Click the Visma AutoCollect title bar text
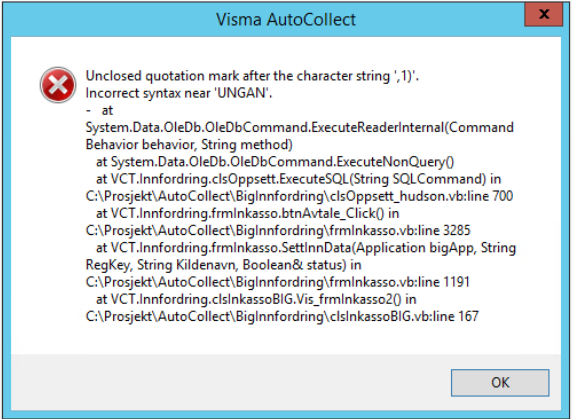This screenshot has width=572, height=419. click(286, 19)
